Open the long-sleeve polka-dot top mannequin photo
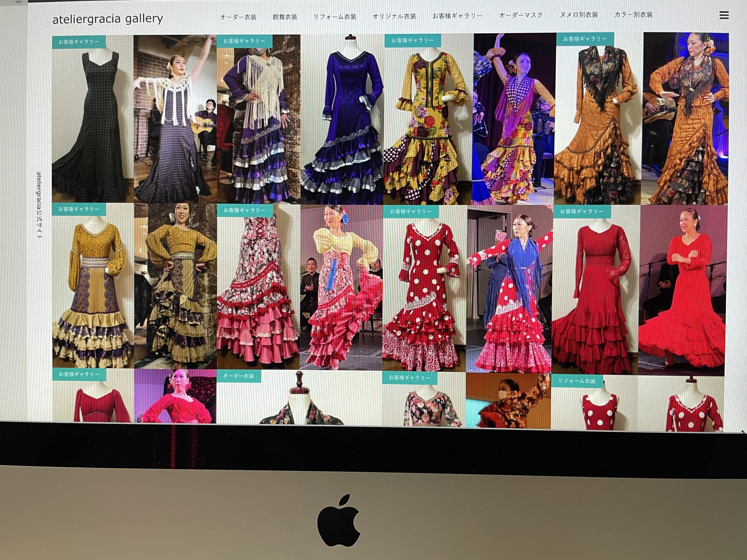The height and width of the screenshot is (560, 747). [681, 403]
